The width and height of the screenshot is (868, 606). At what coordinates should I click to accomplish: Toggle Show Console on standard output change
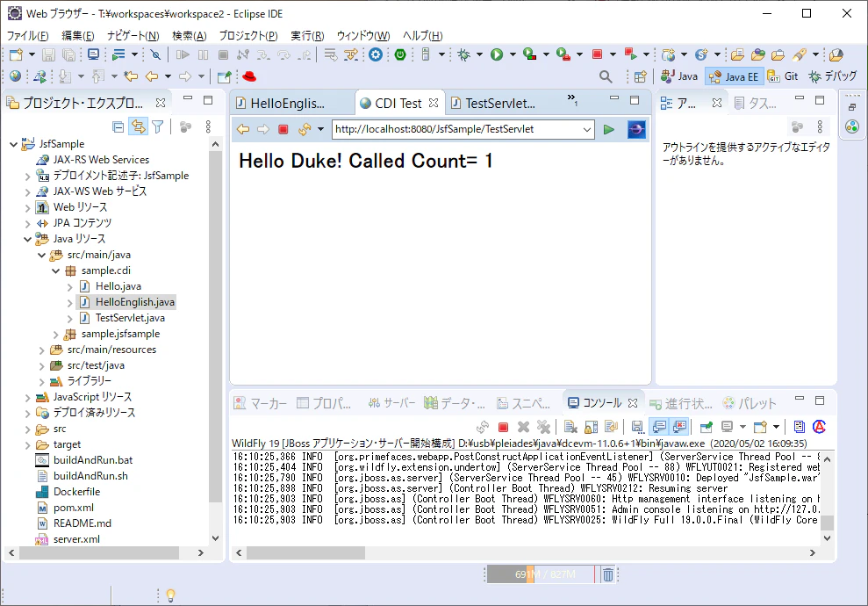click(659, 427)
